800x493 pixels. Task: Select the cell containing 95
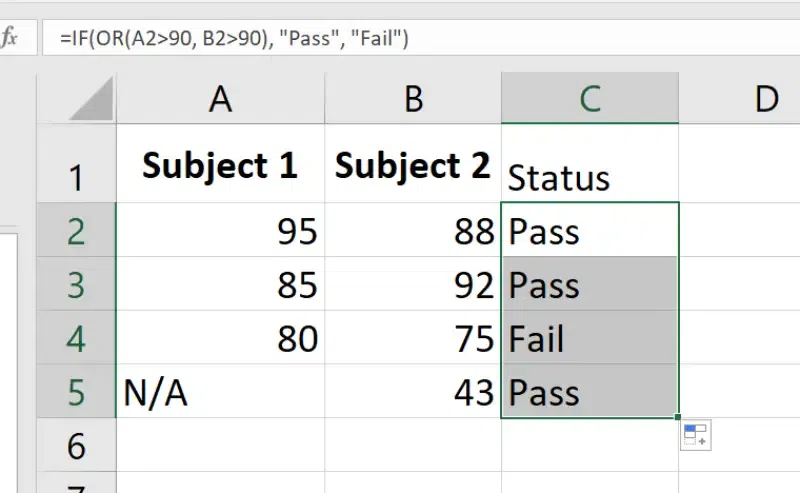click(220, 231)
